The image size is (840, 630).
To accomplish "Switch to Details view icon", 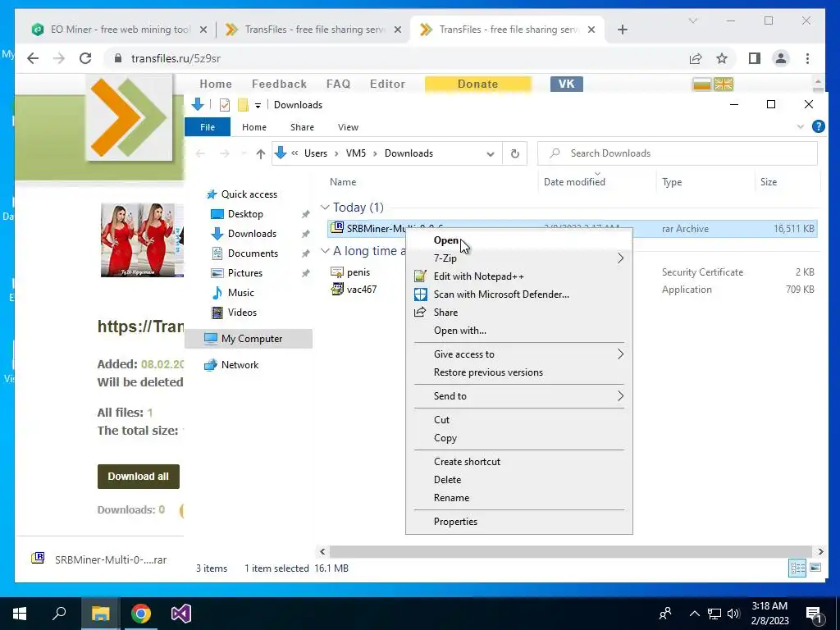I will tap(797, 568).
